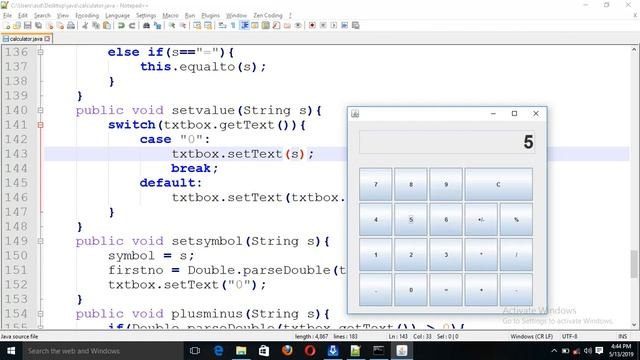Open Task View on the taskbar

point(195,351)
